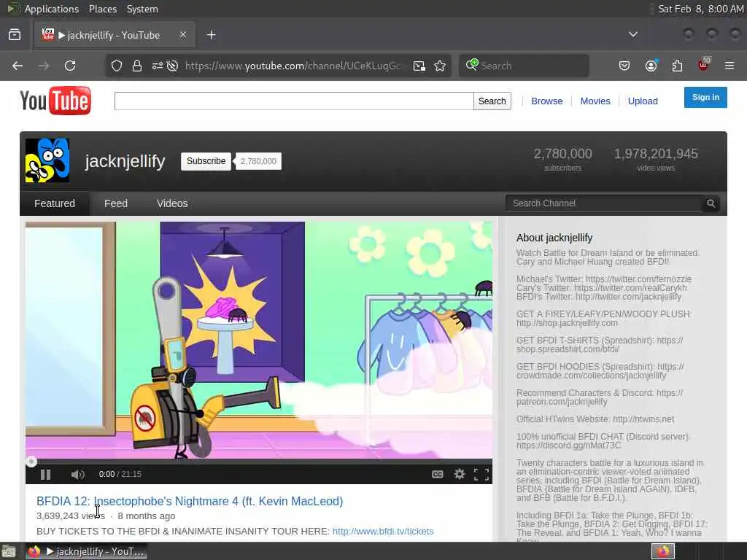
Task: Click the site security padlock icon
Action: pos(137,66)
